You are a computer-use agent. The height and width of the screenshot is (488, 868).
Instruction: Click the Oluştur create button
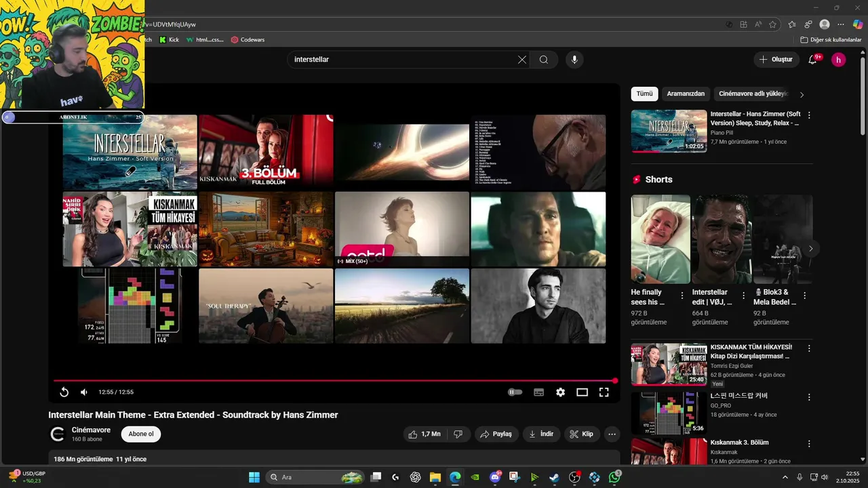[776, 60]
